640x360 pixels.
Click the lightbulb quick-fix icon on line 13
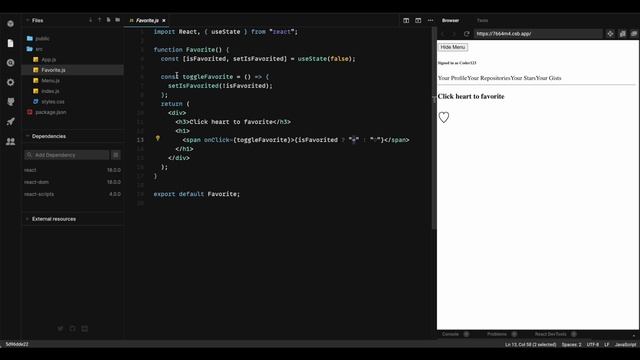point(158,139)
